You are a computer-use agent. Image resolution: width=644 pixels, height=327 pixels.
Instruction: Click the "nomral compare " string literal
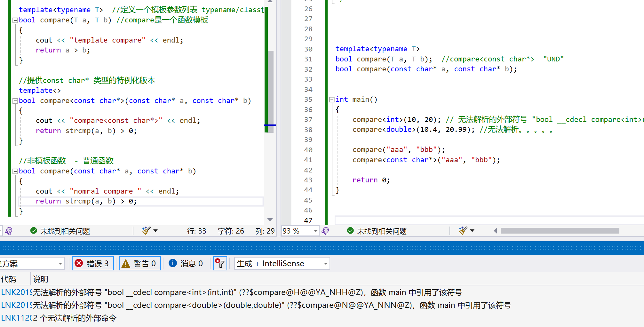point(106,191)
